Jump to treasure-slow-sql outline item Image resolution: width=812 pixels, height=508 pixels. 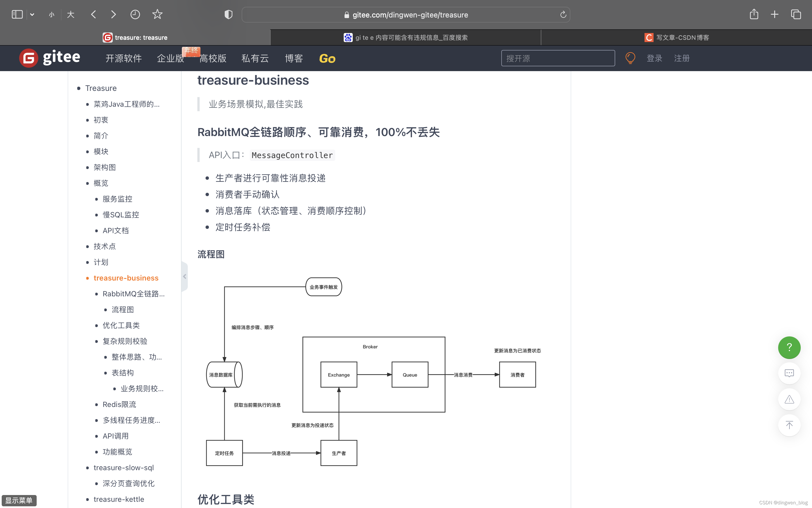tap(124, 467)
